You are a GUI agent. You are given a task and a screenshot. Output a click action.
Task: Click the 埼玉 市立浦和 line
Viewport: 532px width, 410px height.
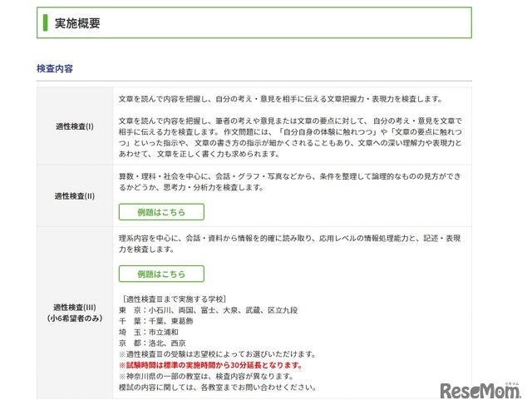152,332
